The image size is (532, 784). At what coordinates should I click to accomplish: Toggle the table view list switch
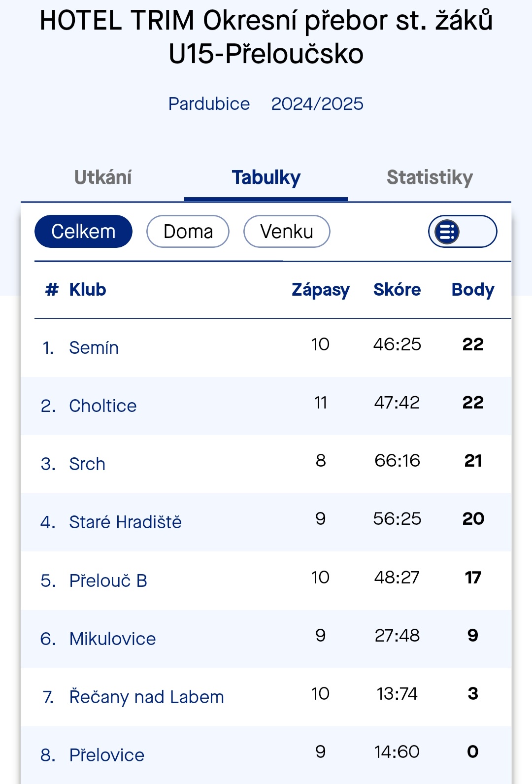(x=462, y=231)
